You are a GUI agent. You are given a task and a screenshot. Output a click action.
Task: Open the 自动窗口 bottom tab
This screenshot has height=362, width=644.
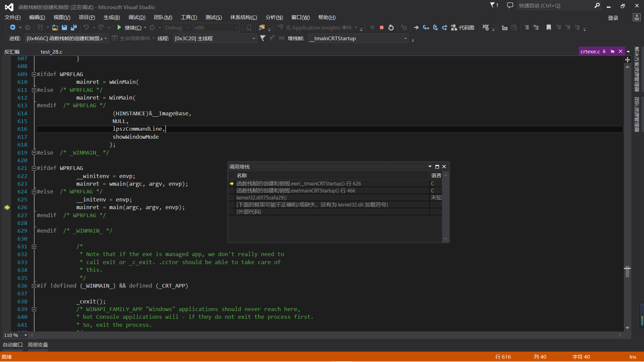pyautogui.click(x=13, y=345)
